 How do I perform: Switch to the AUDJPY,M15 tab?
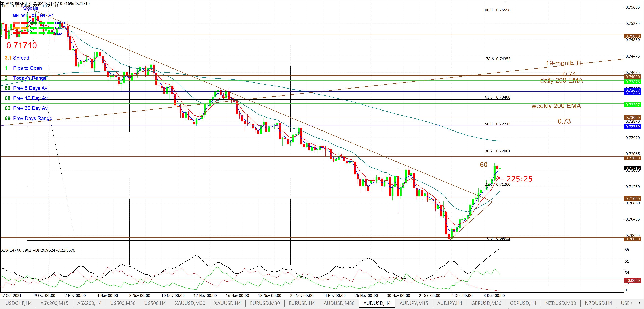click(414, 303)
